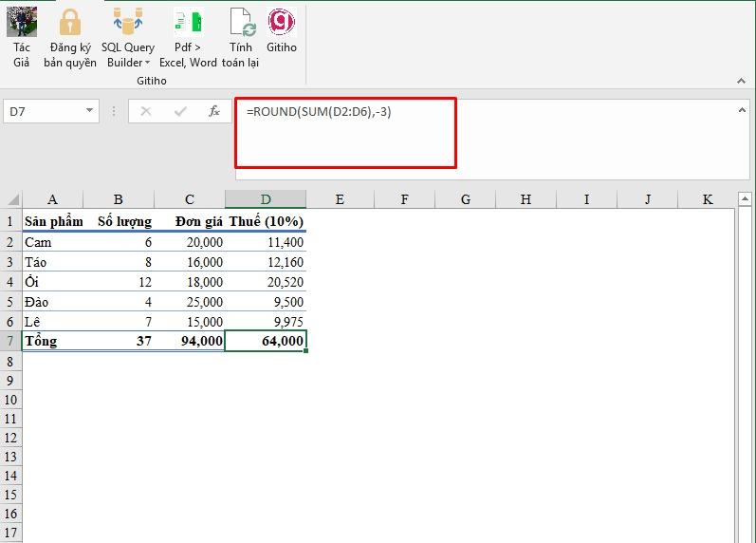Select column A header
Image resolution: width=756 pixels, height=543 pixels.
point(52,198)
